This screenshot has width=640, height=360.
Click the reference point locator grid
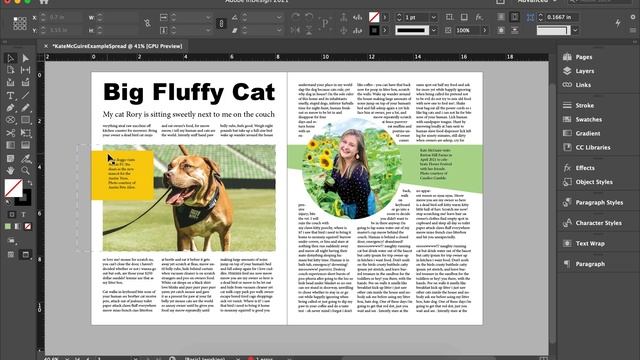pos(20,23)
